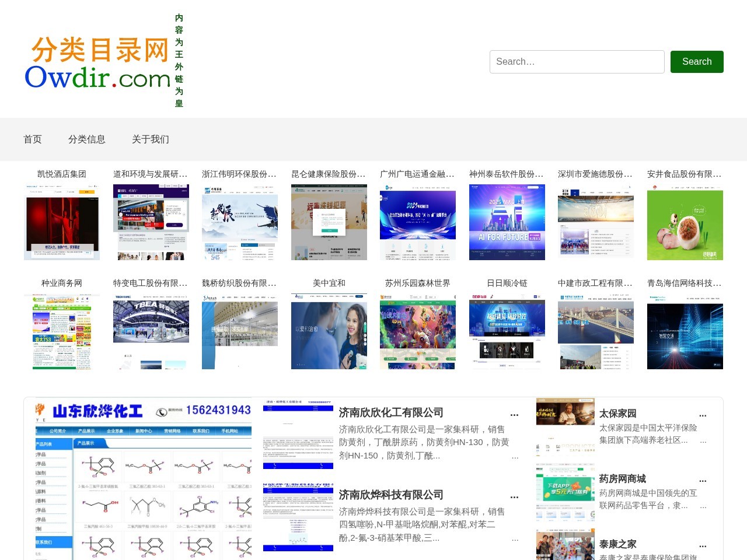Image resolution: width=747 pixels, height=560 pixels.
Task: Open the 药房网商城 heading link
Action: [x=623, y=479]
